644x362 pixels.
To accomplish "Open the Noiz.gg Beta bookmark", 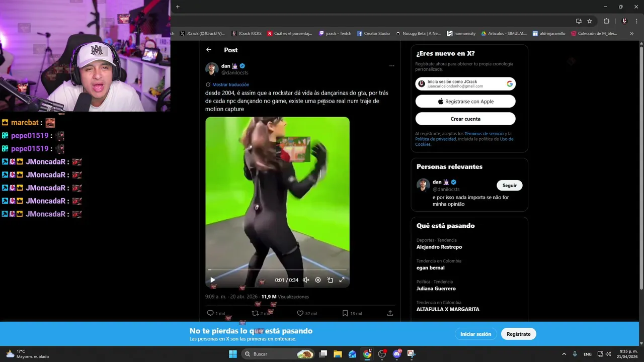I will click(x=418, y=34).
